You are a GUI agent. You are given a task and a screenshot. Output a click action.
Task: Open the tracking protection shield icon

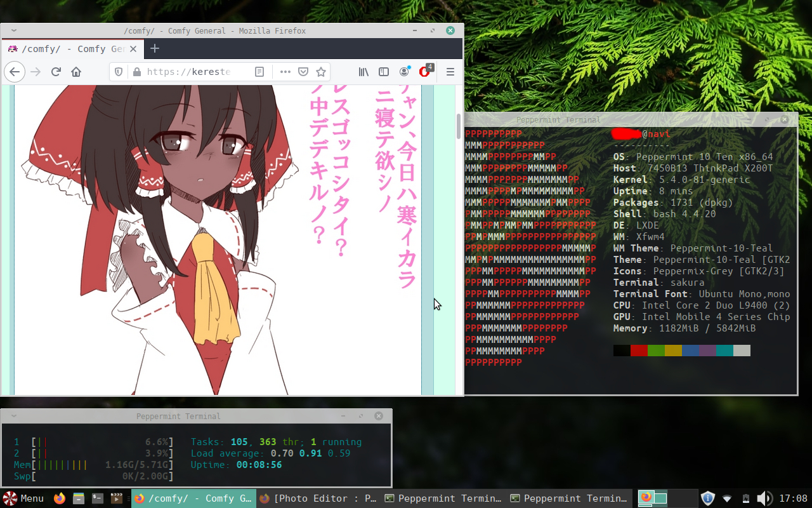(119, 72)
